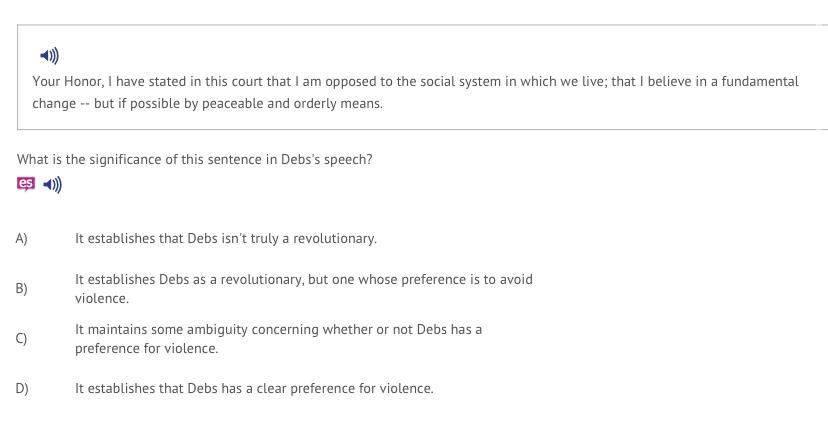Viewport: 828px width, 434px height.
Task: Select answer choice letter A)
Action: pos(21,238)
